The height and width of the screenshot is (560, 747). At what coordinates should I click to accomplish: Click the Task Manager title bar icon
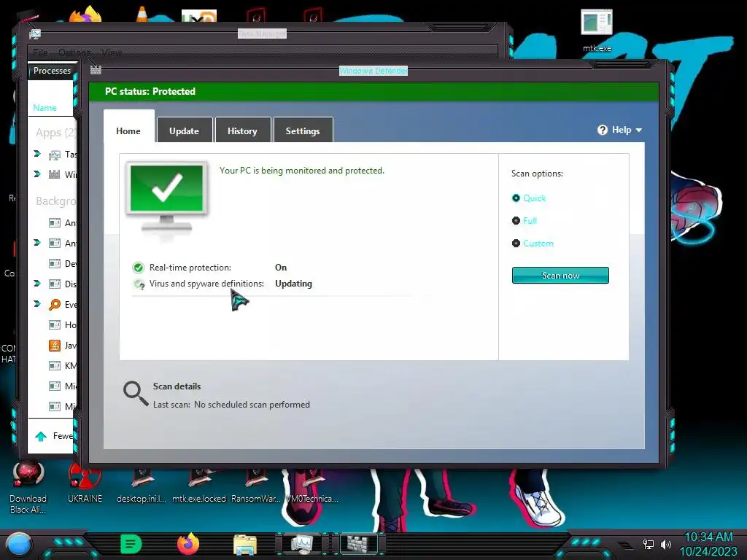coord(35,34)
